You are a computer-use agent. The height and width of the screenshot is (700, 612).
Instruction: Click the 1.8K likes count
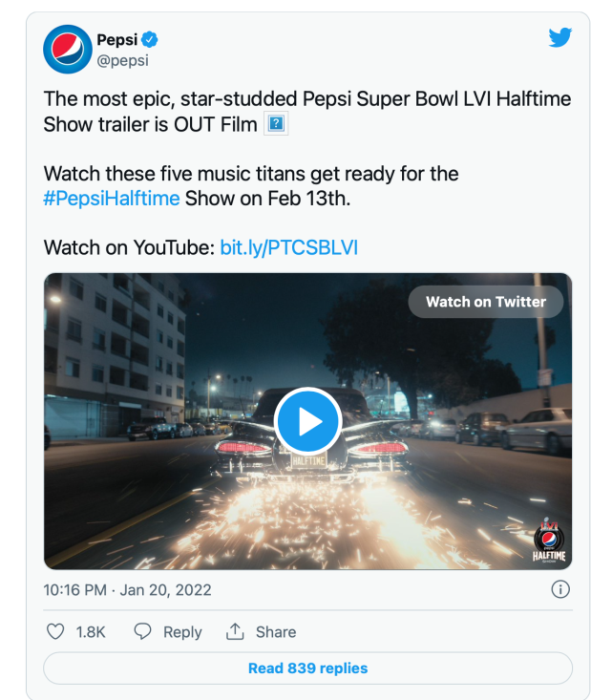(91, 632)
